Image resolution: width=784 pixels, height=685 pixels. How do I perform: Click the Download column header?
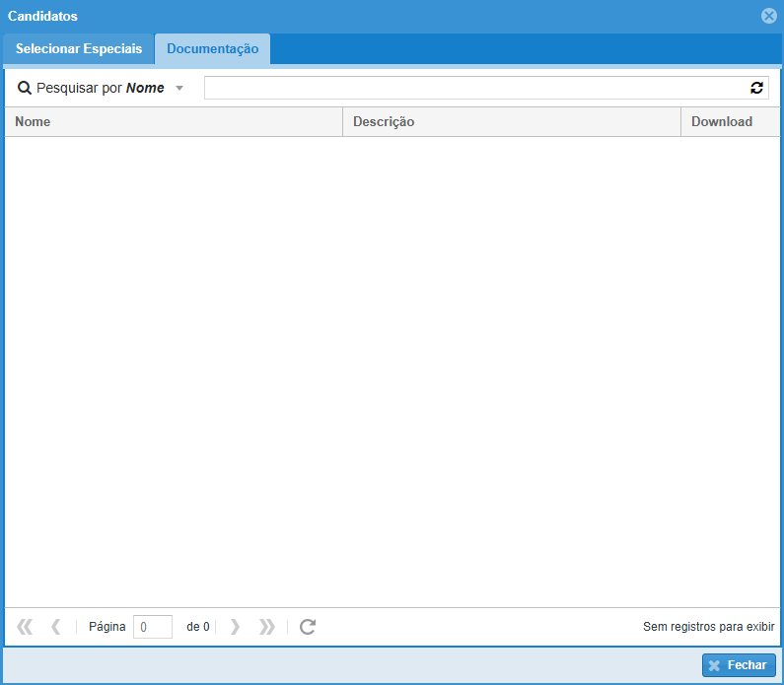(x=729, y=122)
